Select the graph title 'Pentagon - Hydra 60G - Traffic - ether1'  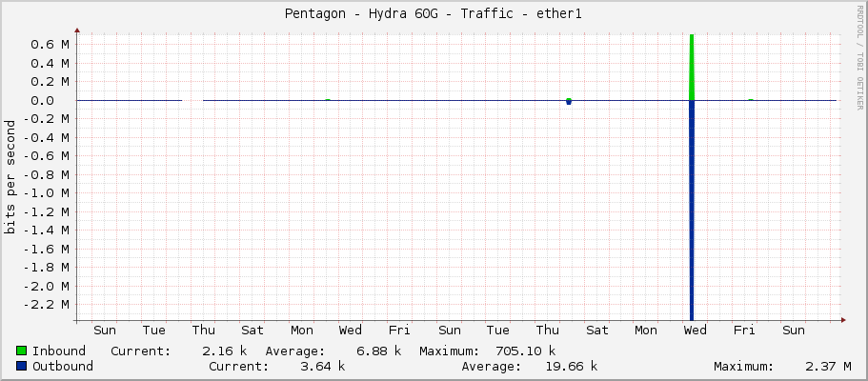434,14
